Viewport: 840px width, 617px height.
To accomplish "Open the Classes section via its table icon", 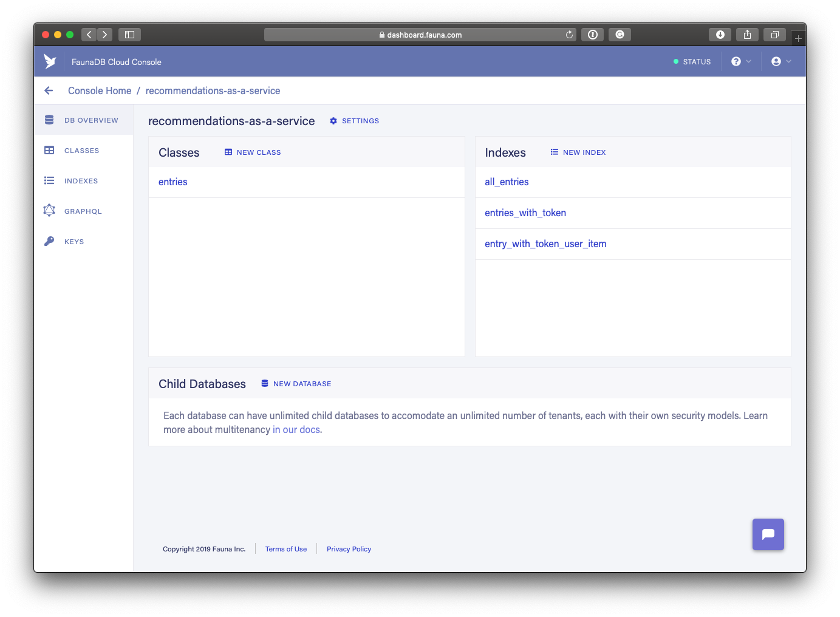I will (49, 150).
